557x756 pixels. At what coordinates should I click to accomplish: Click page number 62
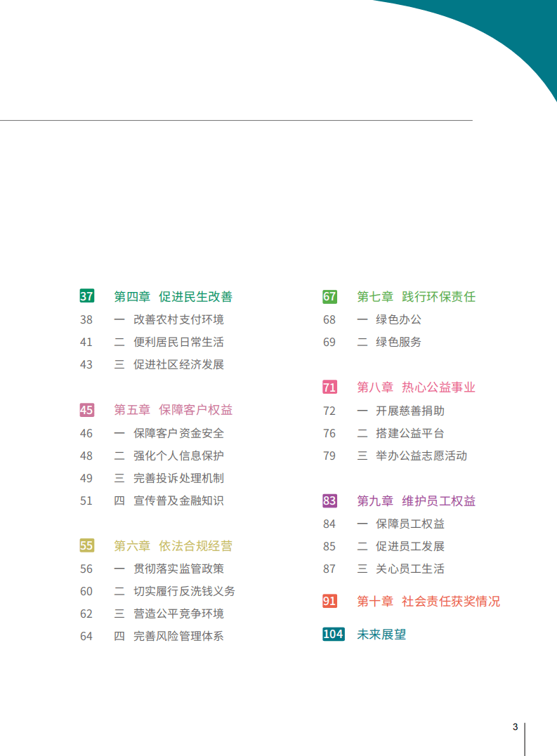(x=86, y=614)
